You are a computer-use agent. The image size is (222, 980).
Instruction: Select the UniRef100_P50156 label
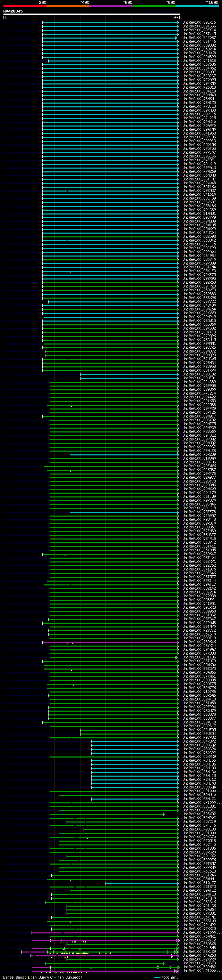[x=199, y=145]
